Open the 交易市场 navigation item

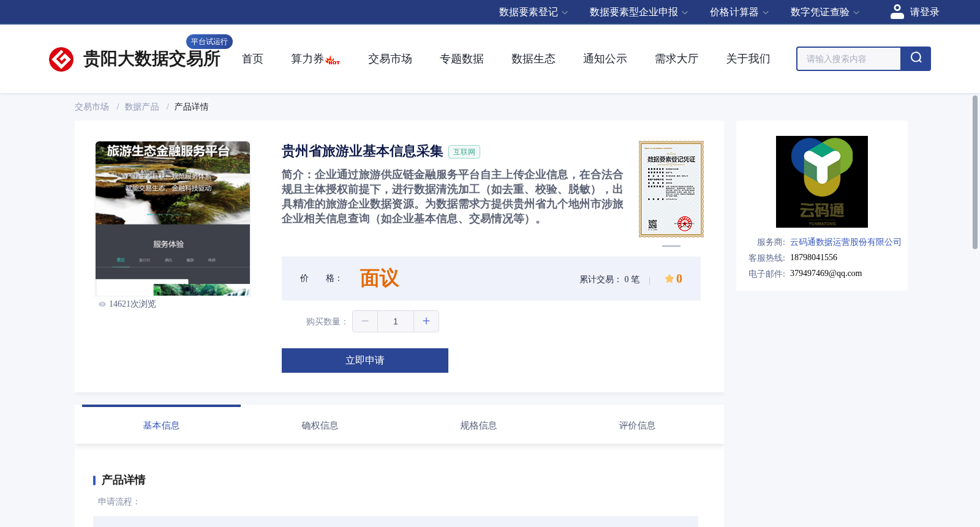(390, 59)
